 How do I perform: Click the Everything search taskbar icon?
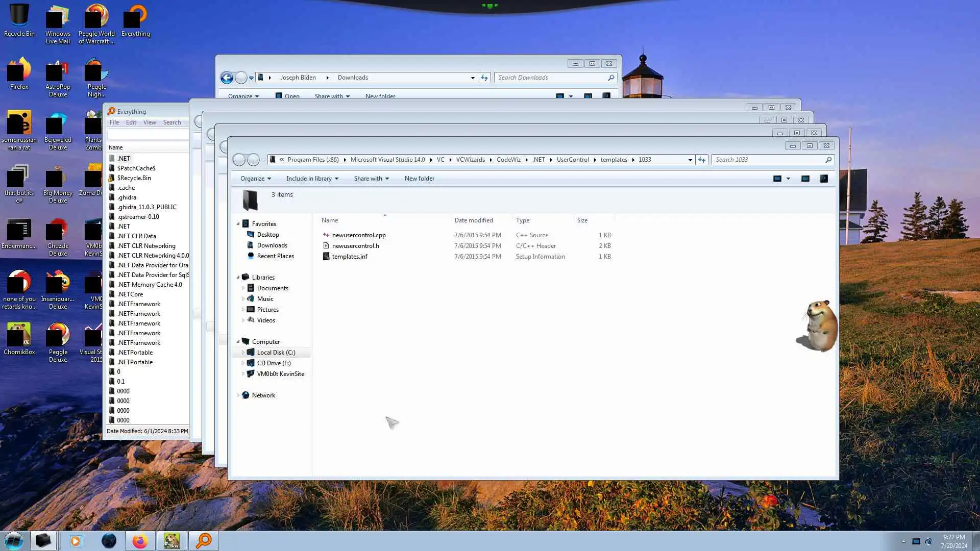(x=204, y=541)
